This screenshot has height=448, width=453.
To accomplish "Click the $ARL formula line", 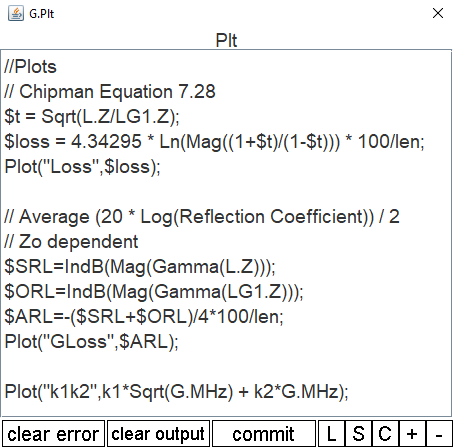I will coord(144,317).
